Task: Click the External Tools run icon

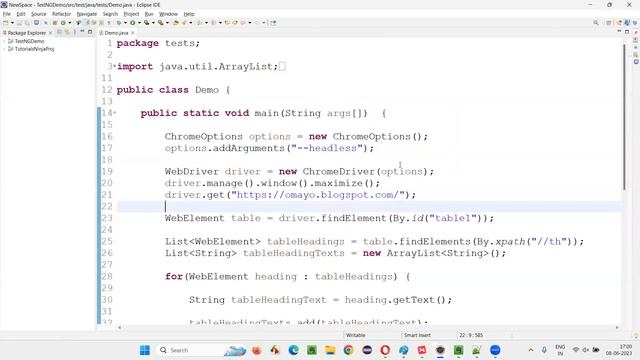Action: click(160, 23)
